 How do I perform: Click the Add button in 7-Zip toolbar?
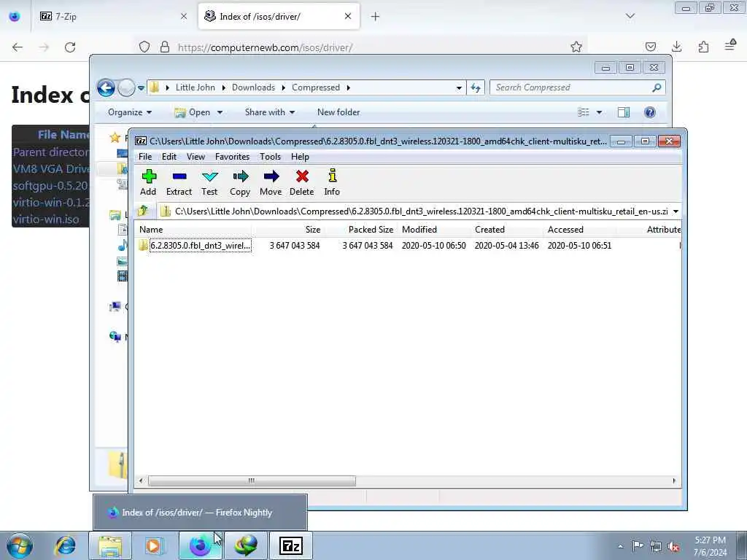click(x=148, y=183)
